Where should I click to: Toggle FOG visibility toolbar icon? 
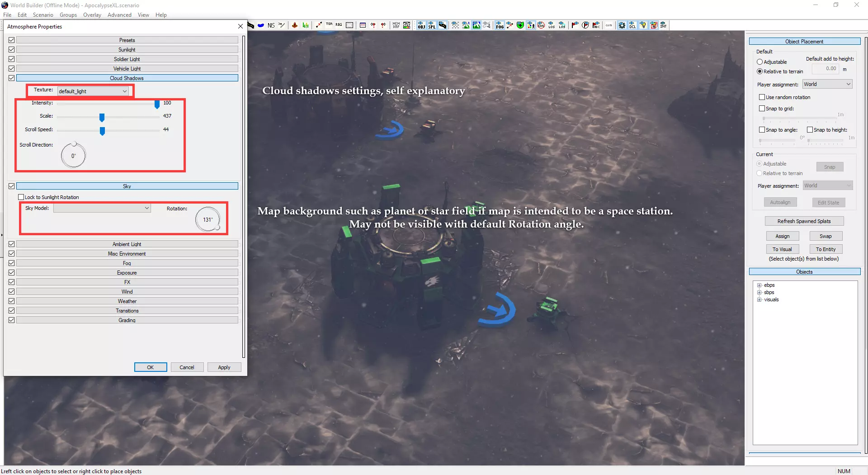[x=500, y=25]
